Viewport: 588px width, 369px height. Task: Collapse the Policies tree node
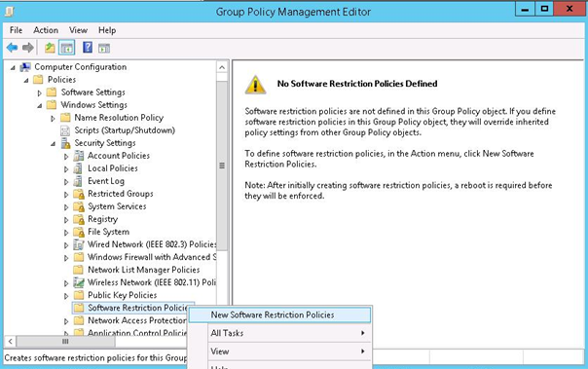coord(26,80)
